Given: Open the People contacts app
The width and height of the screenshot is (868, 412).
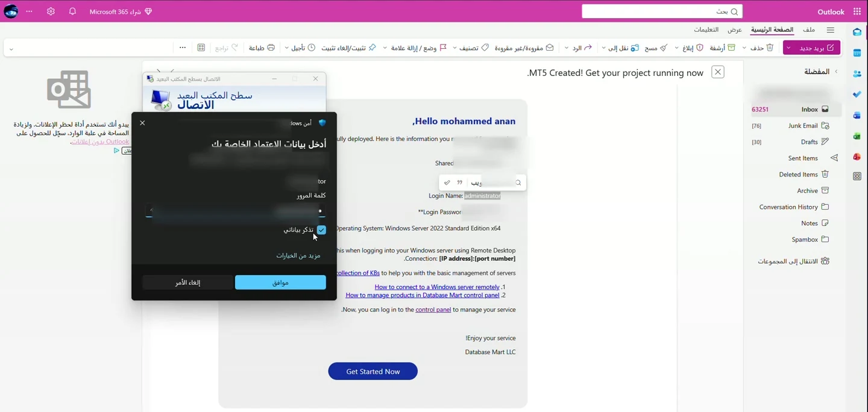Looking at the screenshot, I should coord(857,73).
